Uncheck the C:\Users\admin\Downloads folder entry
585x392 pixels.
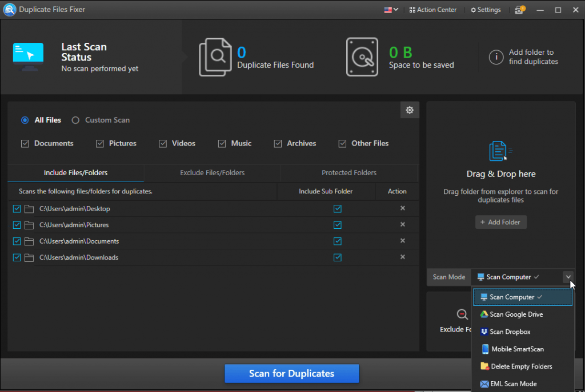17,257
